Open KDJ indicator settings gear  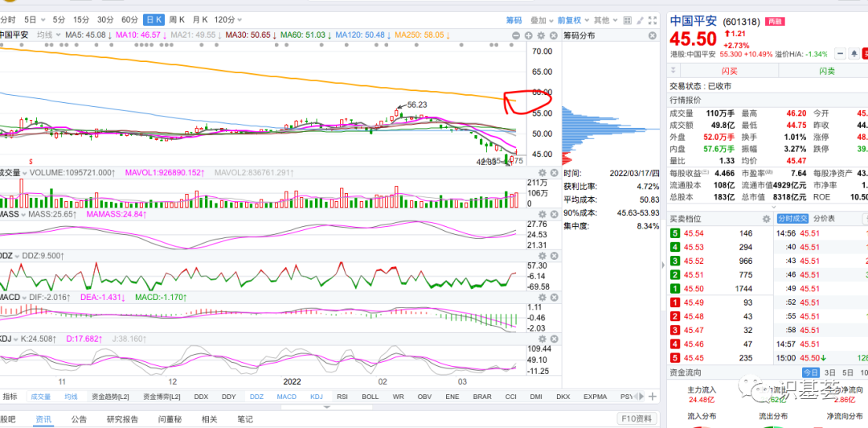click(542, 339)
